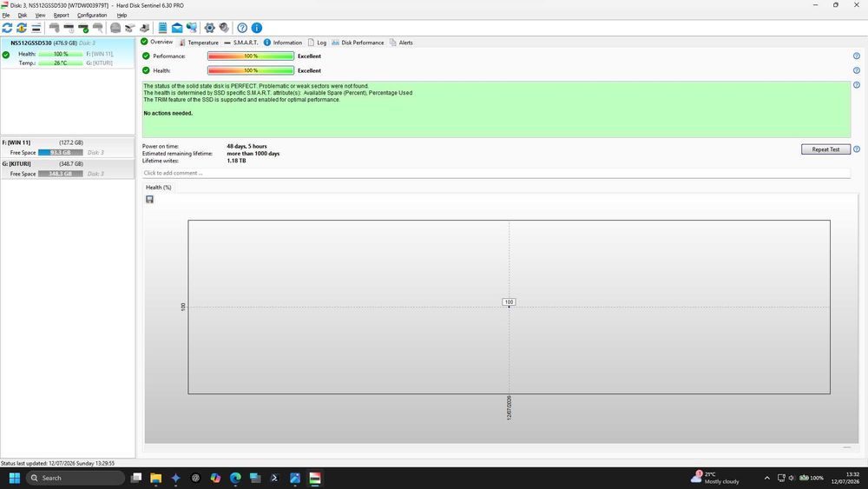868x489 pixels.
Task: Click the help icon beside the Performance bar
Action: (857, 56)
